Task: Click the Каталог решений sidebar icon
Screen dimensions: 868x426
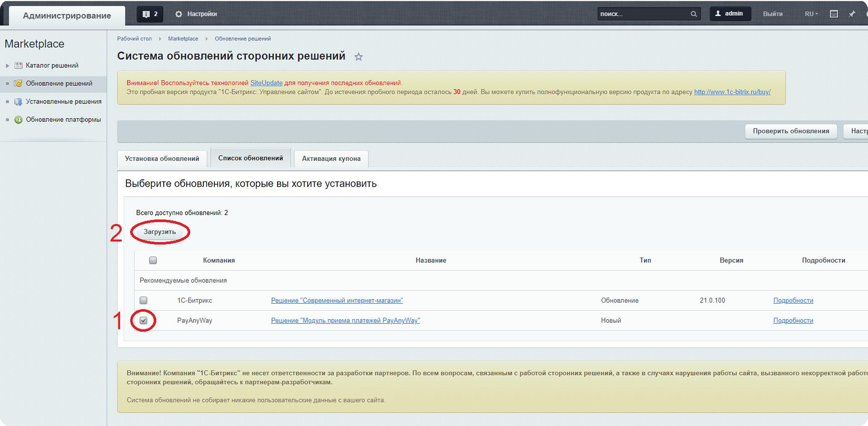Action: pos(18,65)
